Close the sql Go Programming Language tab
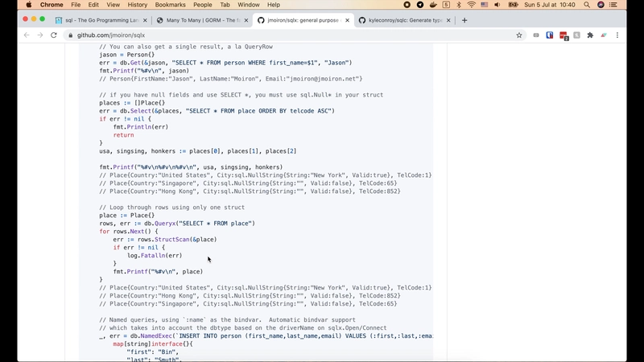 tap(145, 20)
